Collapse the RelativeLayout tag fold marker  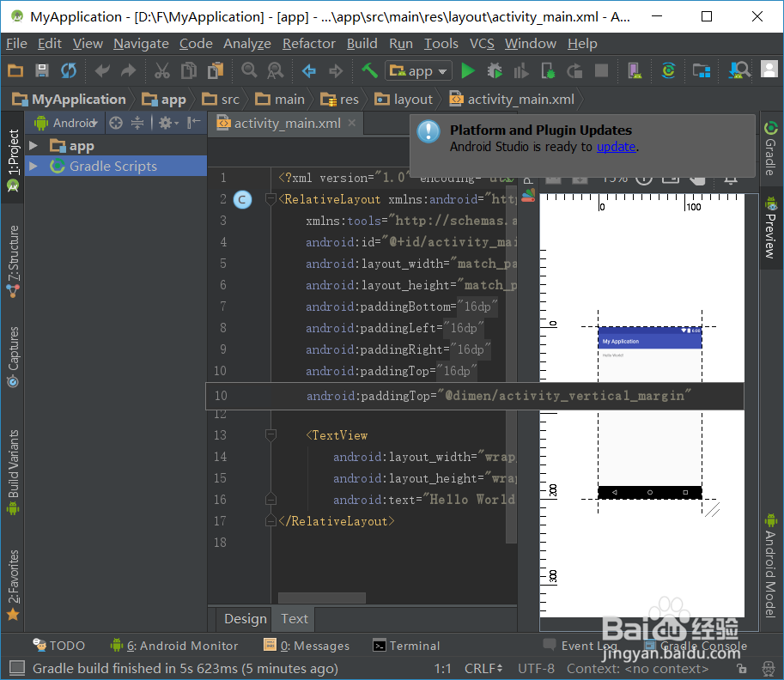[x=270, y=199]
